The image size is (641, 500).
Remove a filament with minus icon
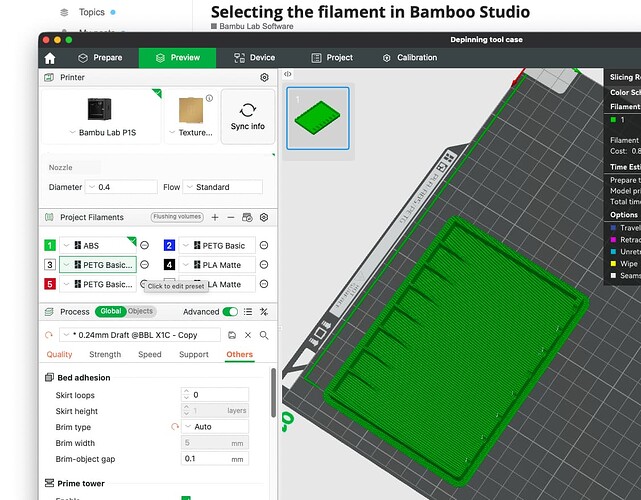[231, 217]
